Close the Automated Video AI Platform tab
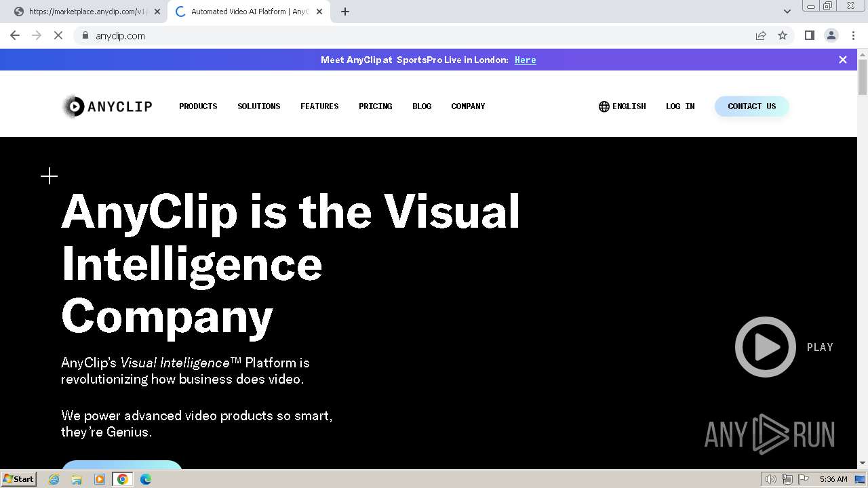868x488 pixels. click(x=319, y=12)
